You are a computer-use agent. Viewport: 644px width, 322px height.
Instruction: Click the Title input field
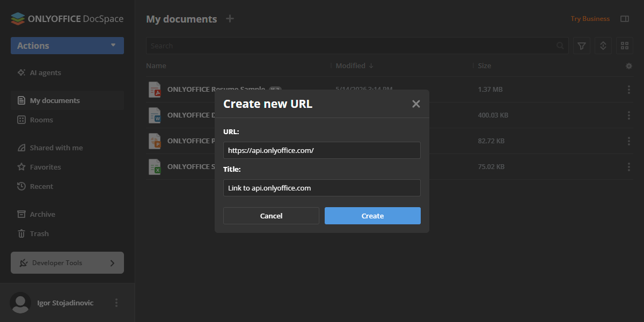(322, 188)
